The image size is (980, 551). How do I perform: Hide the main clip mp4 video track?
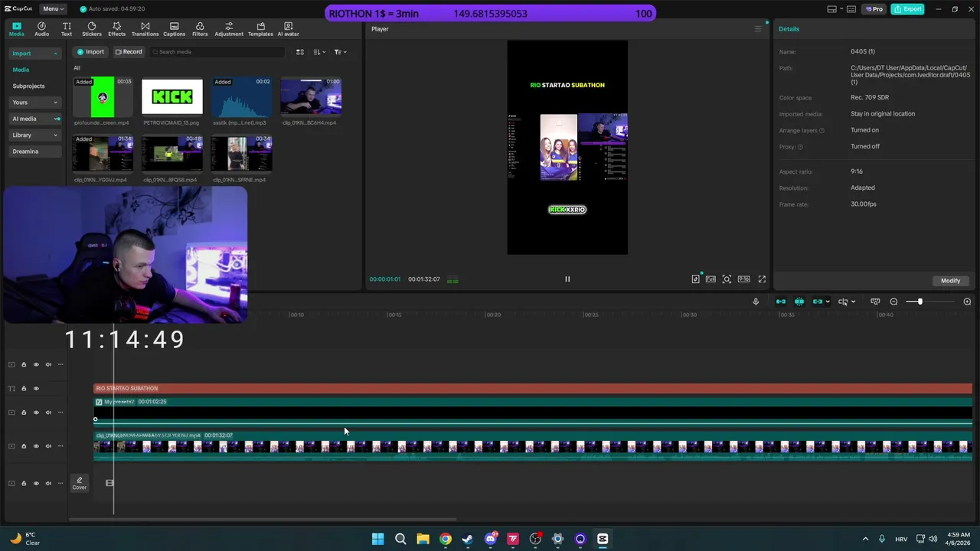pos(36,446)
